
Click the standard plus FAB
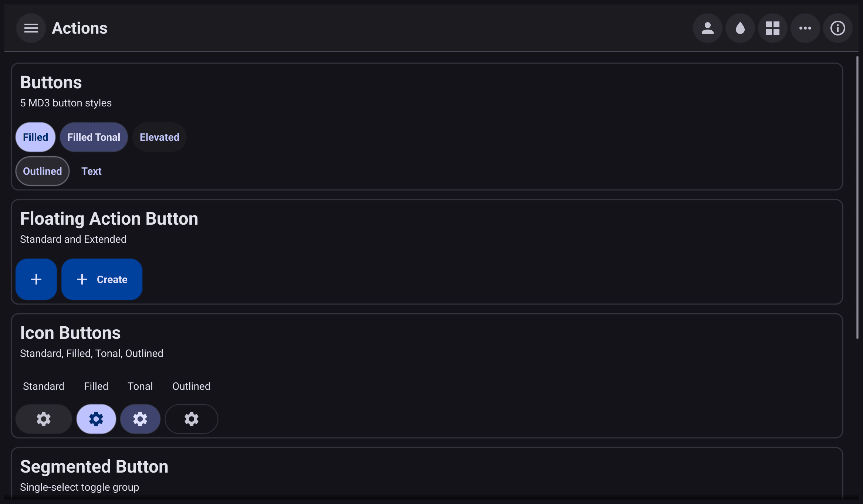[36, 279]
